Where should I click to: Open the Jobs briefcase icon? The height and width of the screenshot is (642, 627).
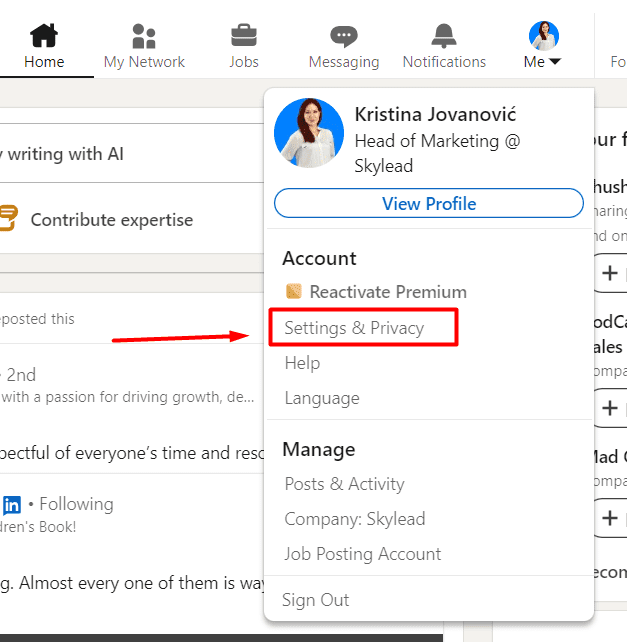(244, 36)
